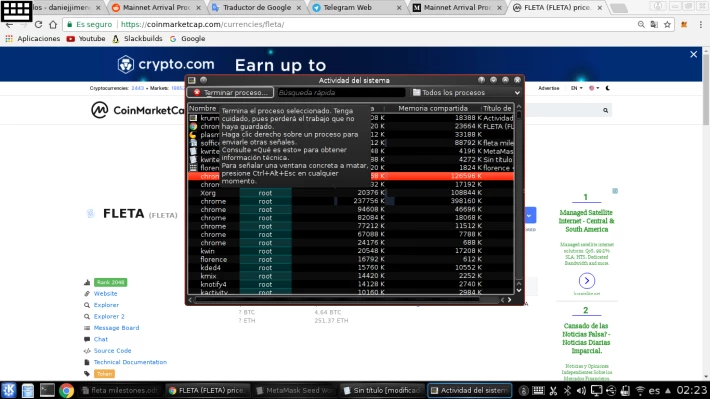Open the Message Board link
This screenshot has width=710, height=399.
pyautogui.click(x=116, y=328)
